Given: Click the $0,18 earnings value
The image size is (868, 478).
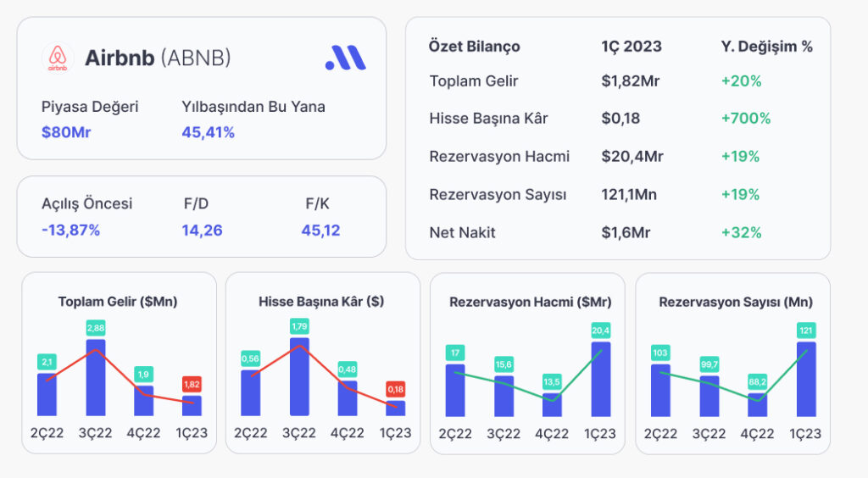Looking at the screenshot, I should click(x=620, y=119).
